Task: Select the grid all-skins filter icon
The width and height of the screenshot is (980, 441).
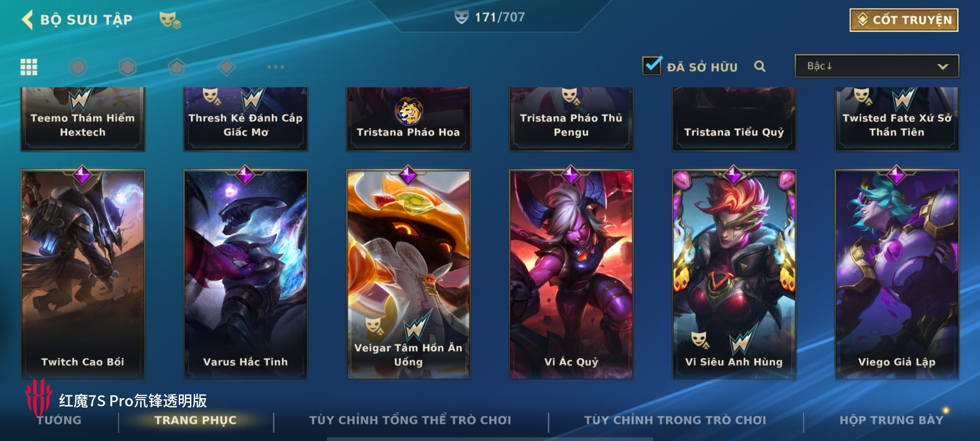Action: coord(29,67)
